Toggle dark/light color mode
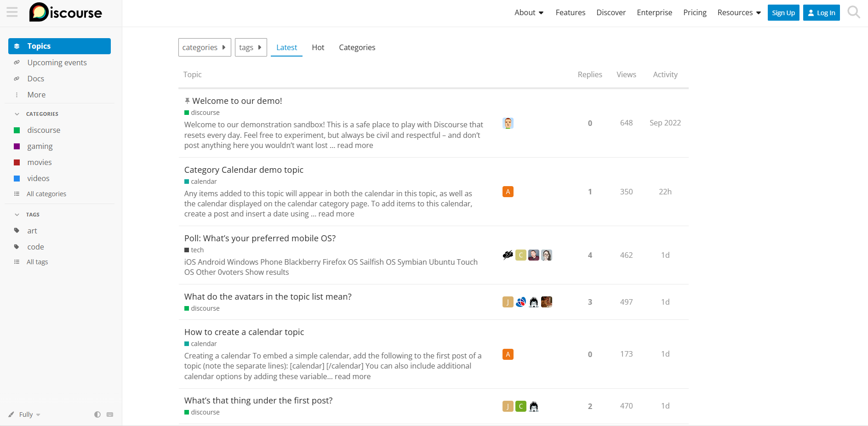This screenshot has width=868, height=426. 97,415
